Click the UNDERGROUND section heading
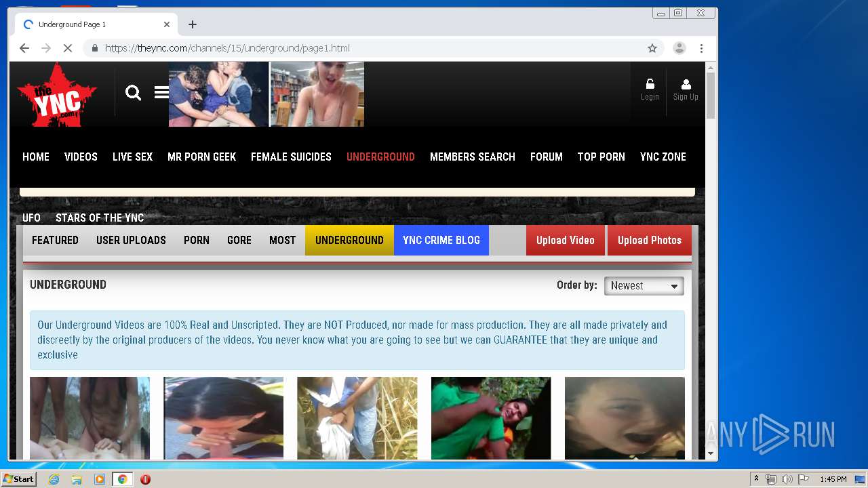 [68, 285]
